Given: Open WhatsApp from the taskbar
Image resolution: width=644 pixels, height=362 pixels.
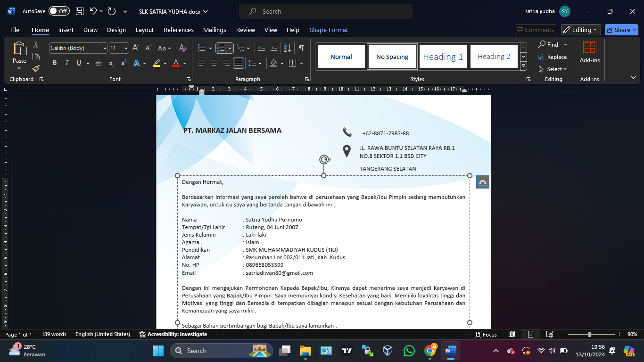Looking at the screenshot, I should coord(409,351).
